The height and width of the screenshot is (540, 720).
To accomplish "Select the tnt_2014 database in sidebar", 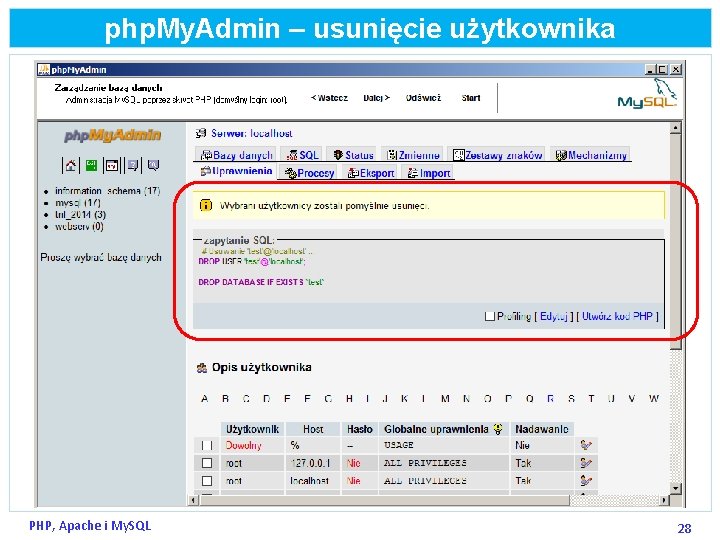I will click(x=80, y=214).
